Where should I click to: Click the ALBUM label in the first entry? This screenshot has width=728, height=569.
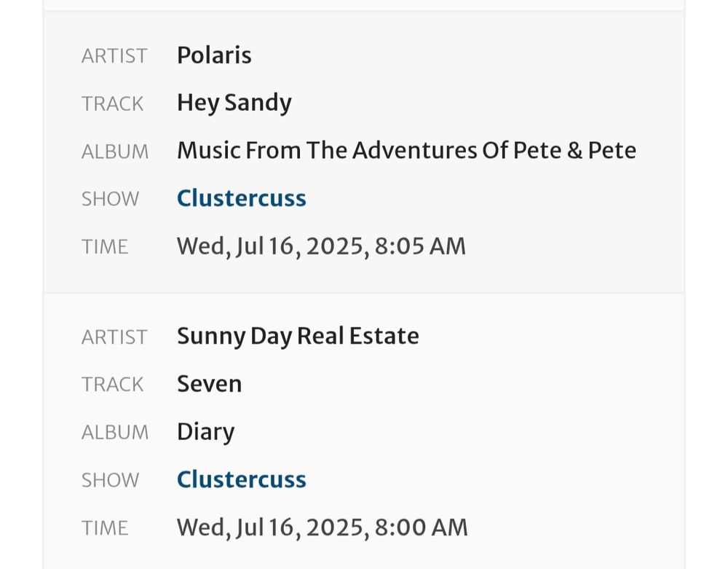pyautogui.click(x=114, y=152)
